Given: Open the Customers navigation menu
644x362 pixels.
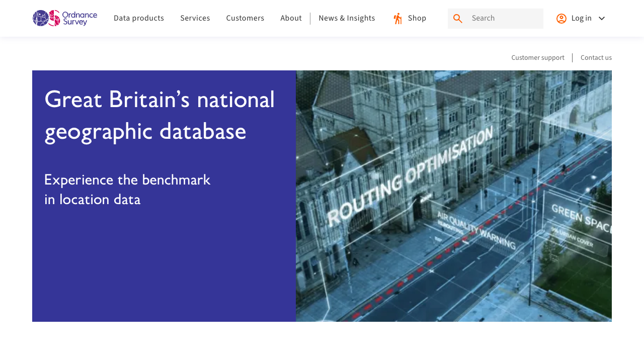Looking at the screenshot, I should (x=245, y=19).
